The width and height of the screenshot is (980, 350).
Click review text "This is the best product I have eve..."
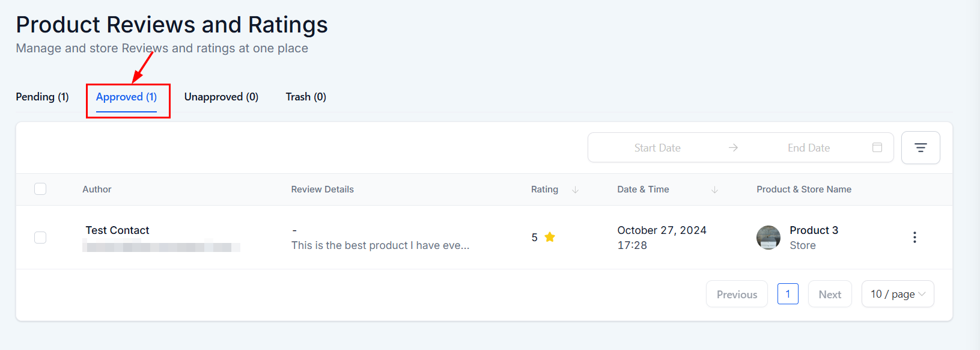(x=380, y=245)
